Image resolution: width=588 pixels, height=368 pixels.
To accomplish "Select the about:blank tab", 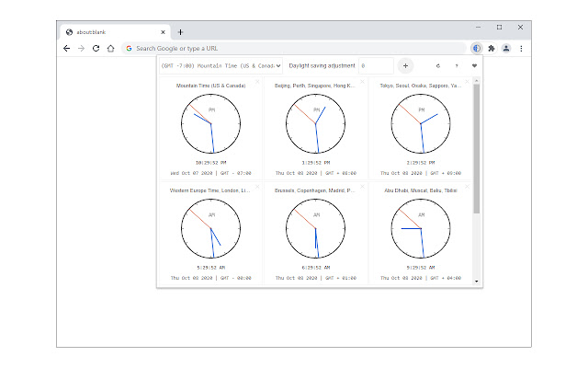I will [115, 32].
